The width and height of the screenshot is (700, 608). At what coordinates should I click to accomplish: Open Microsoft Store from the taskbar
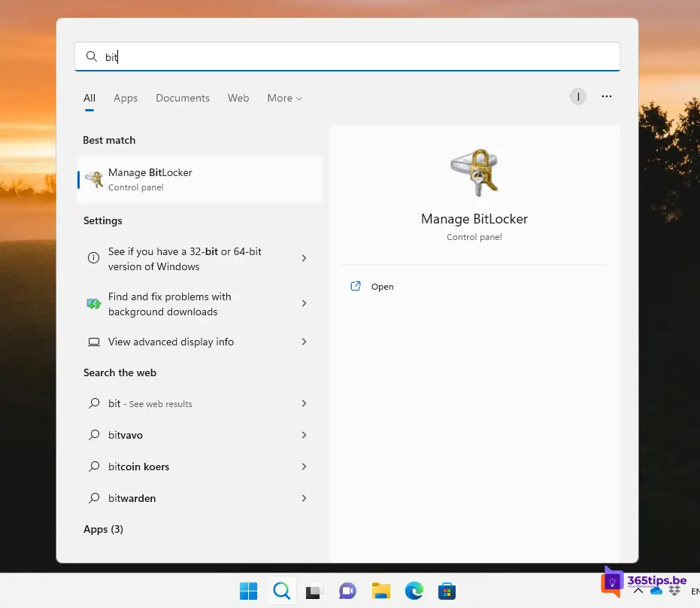[x=447, y=591]
